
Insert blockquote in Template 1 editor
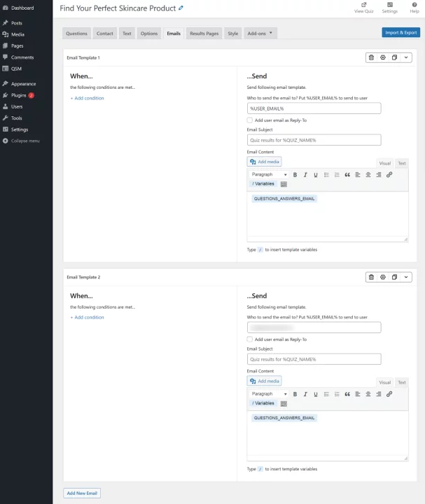pos(347,175)
